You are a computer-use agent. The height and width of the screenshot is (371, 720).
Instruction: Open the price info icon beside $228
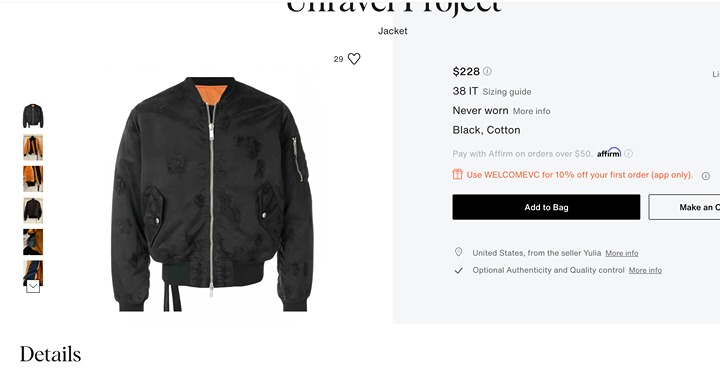point(487,71)
